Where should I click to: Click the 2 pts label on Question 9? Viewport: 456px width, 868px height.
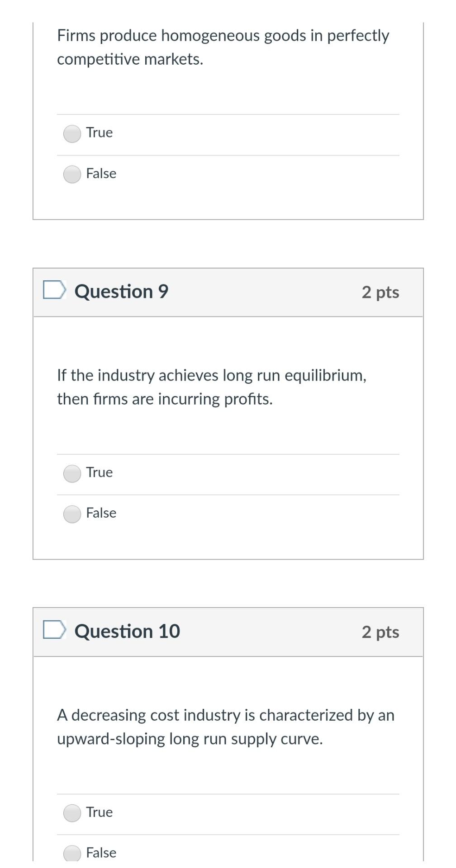[380, 292]
